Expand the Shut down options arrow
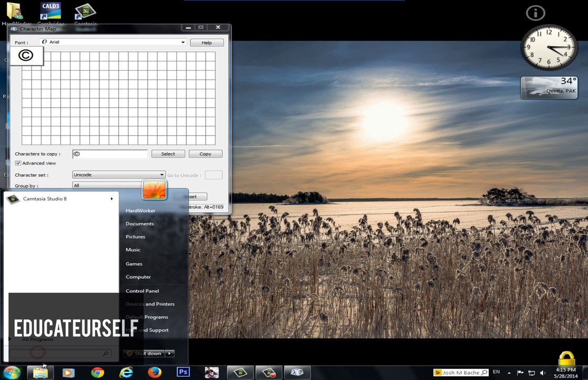The image size is (588, 380). point(170,354)
